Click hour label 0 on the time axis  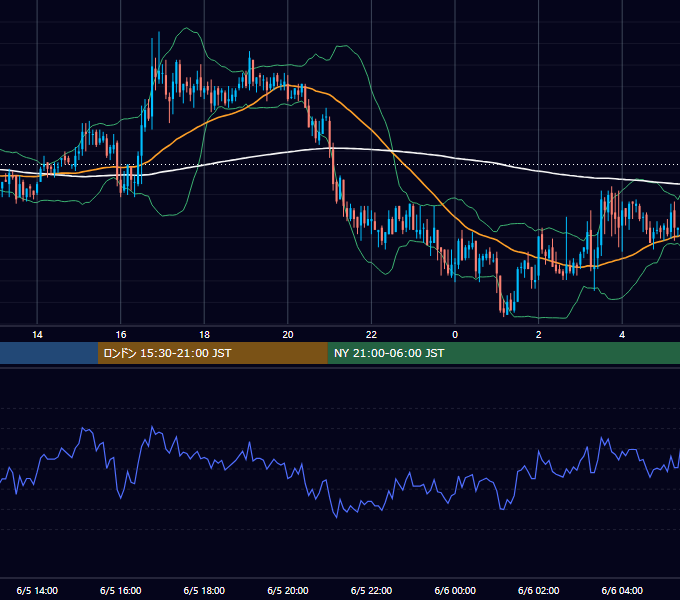coord(455,335)
